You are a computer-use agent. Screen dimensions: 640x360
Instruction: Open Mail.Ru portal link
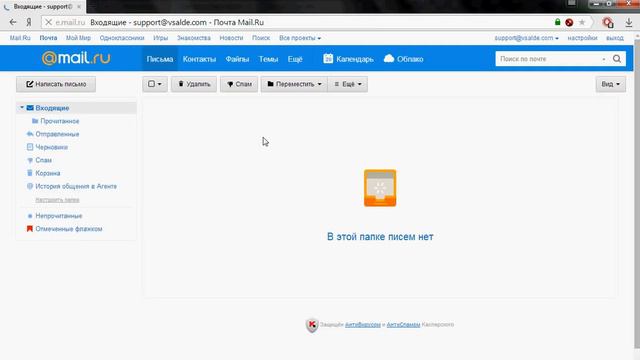[20, 38]
